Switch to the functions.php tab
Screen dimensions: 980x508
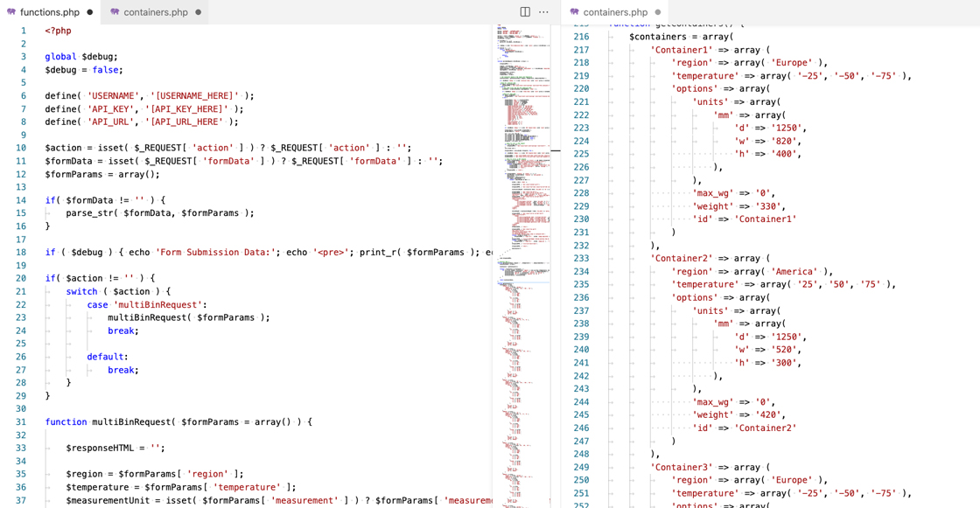(x=50, y=12)
